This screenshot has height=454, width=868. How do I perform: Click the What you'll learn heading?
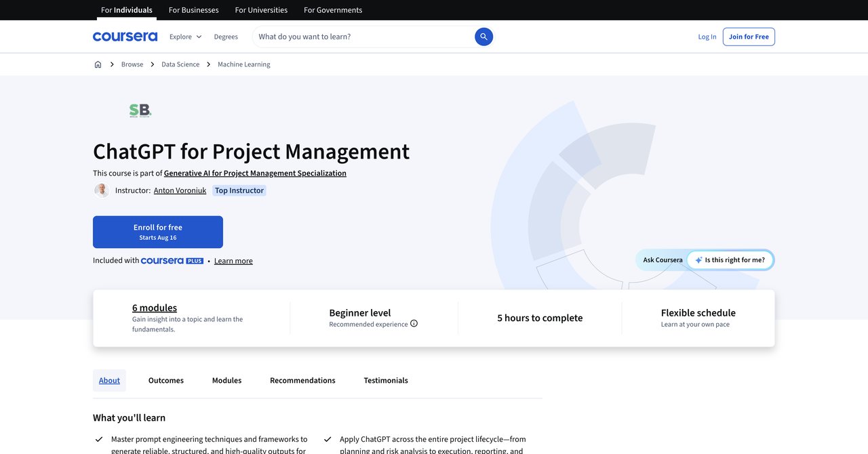(129, 418)
